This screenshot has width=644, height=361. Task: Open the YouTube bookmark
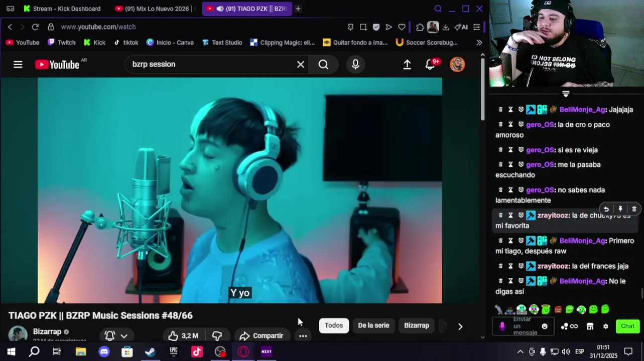[x=23, y=43]
